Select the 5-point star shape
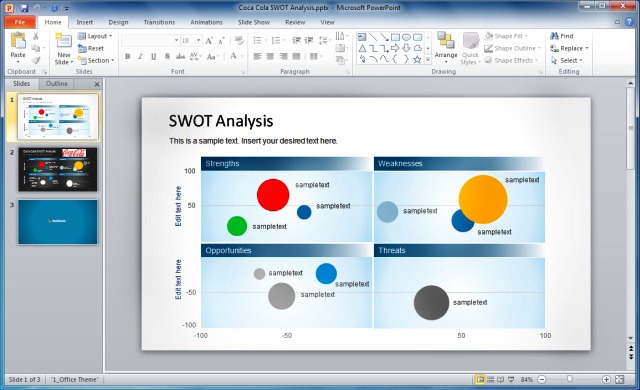 point(417,60)
